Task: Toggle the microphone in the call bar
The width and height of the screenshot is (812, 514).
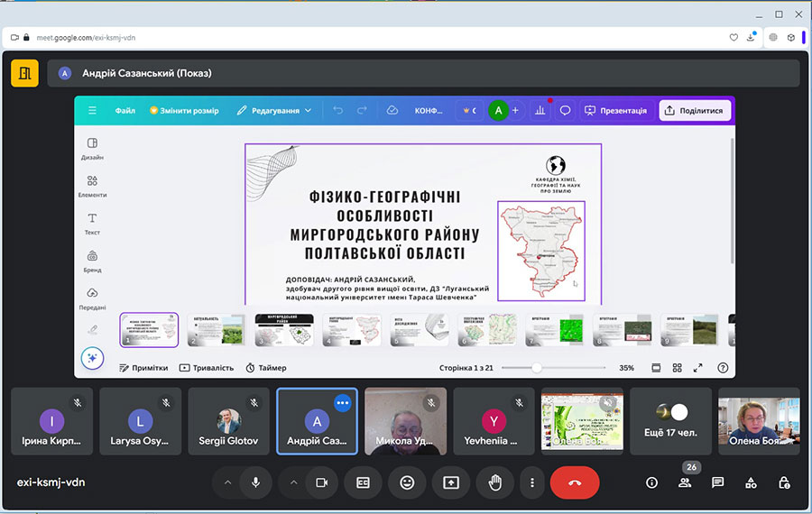Action: (x=256, y=482)
